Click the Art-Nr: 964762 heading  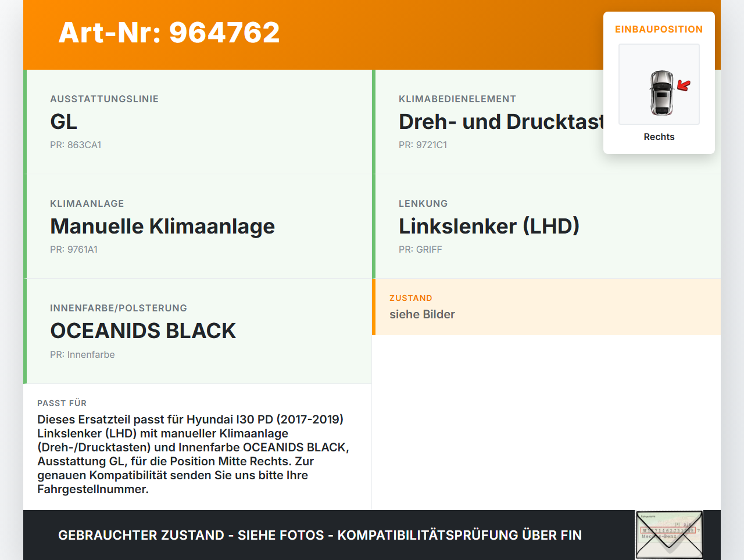tap(169, 33)
